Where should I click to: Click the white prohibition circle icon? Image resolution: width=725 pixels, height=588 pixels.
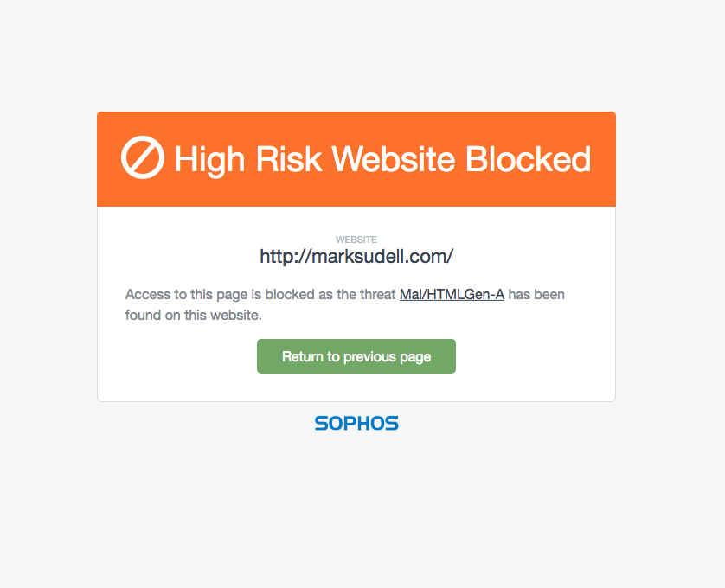(x=143, y=157)
